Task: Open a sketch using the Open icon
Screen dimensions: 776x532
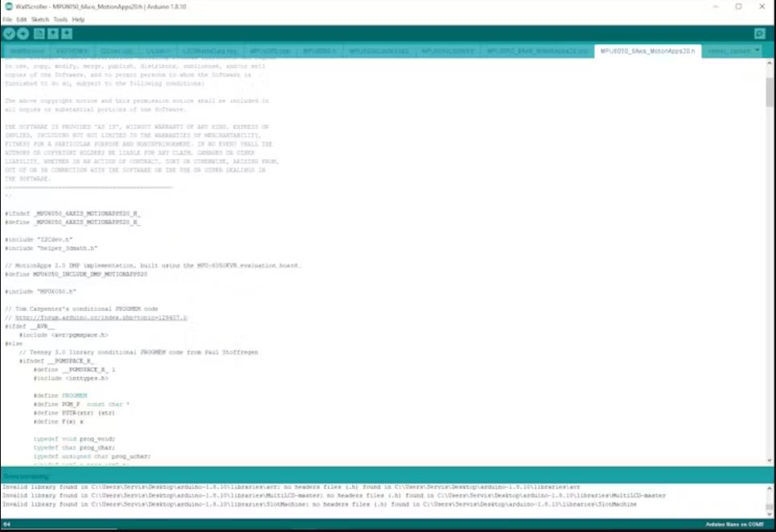Action: click(53, 34)
